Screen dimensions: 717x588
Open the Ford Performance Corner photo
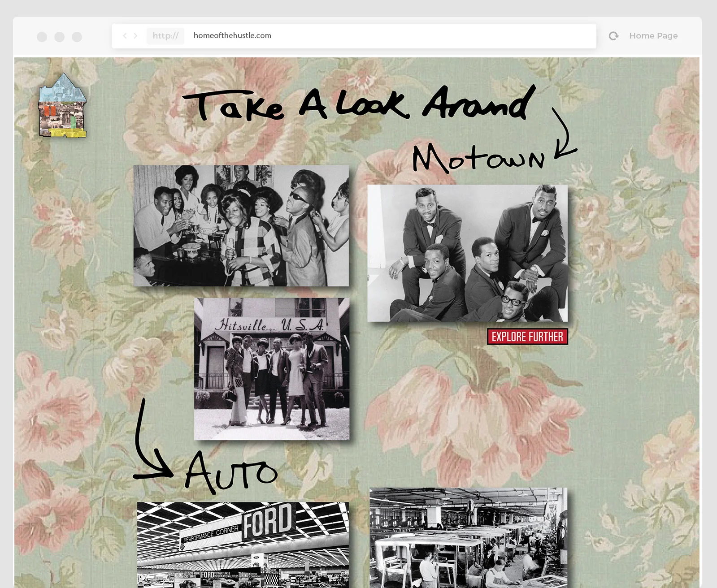point(243,545)
